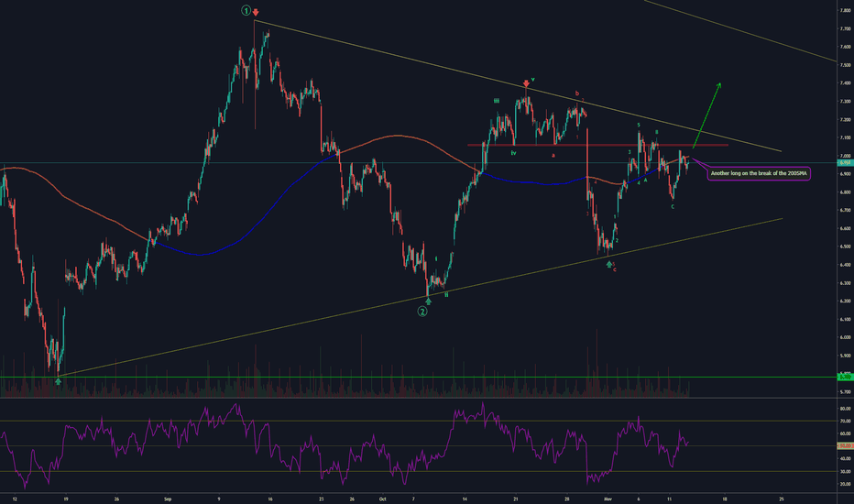Click the 40.00 RSI axis label
The height and width of the screenshot is (504, 854).
tap(846, 459)
